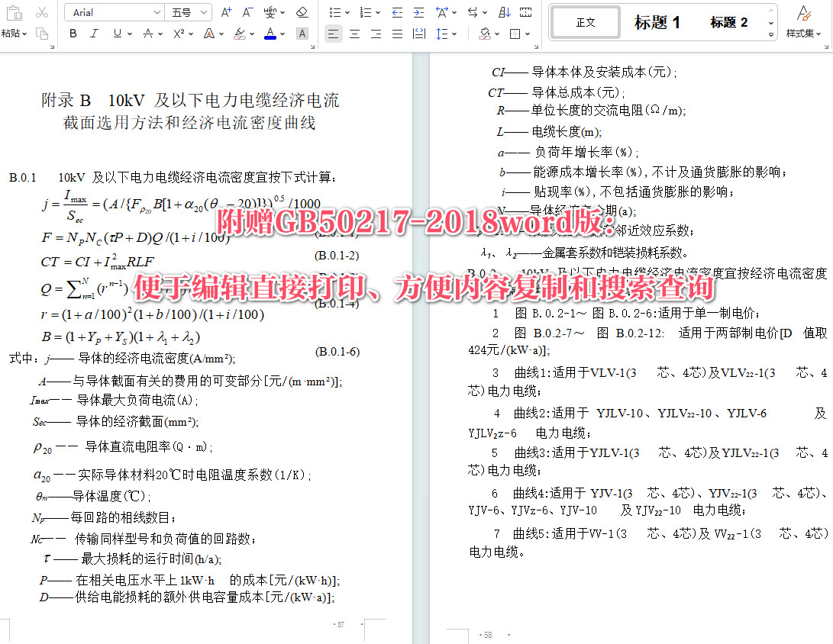833x644 pixels.
Task: Expand the font color dropdown arrow
Action: pyautogui.click(x=282, y=34)
